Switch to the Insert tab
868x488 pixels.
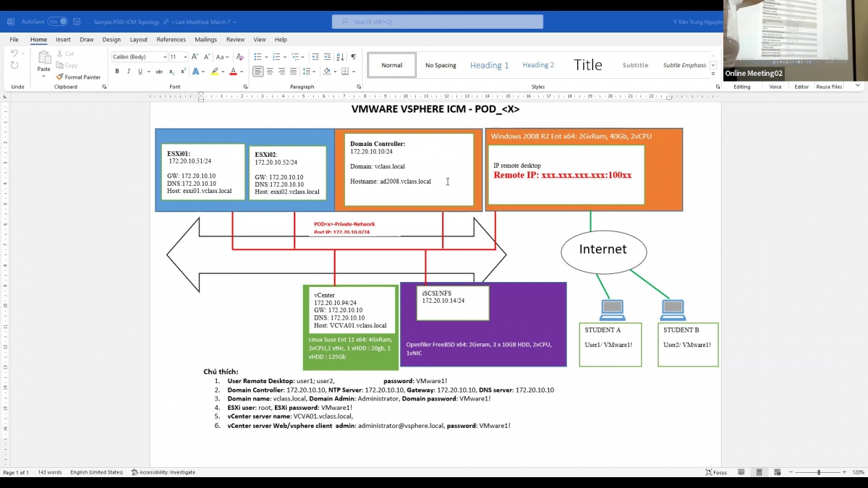[64, 40]
